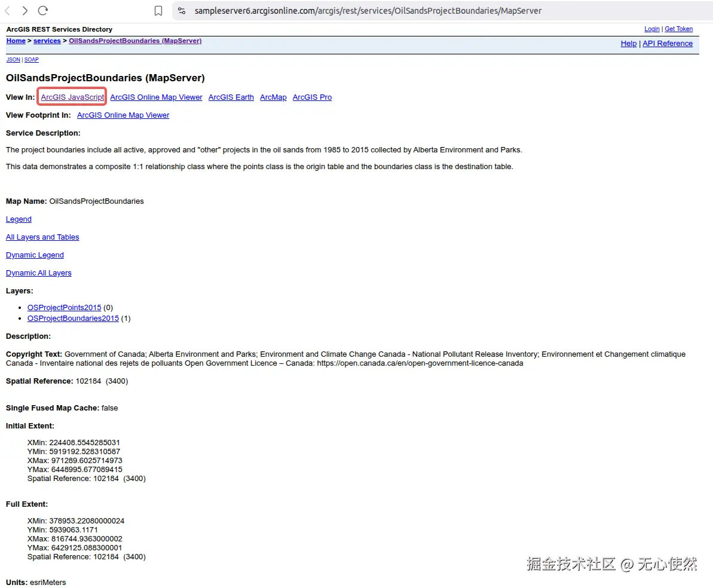View the SOAP format
Screen dimensions: 713x588
point(31,60)
